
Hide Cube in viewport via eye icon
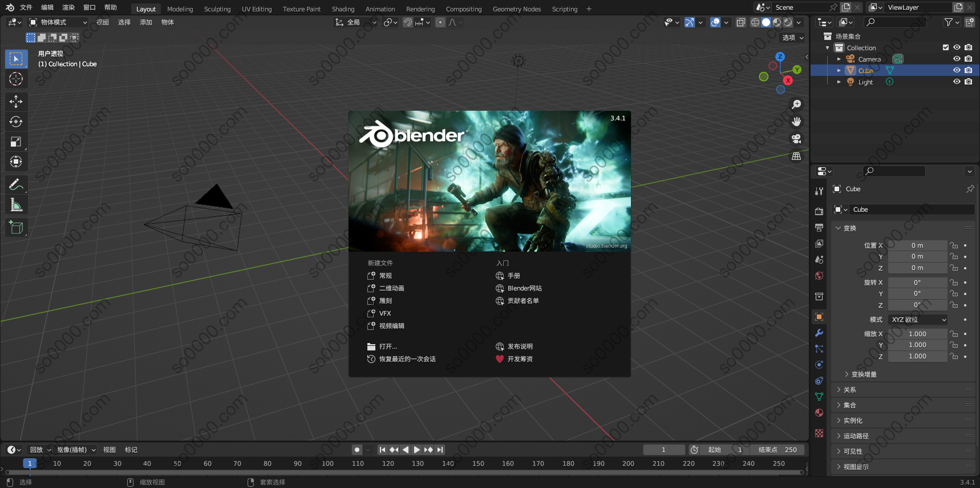957,70
